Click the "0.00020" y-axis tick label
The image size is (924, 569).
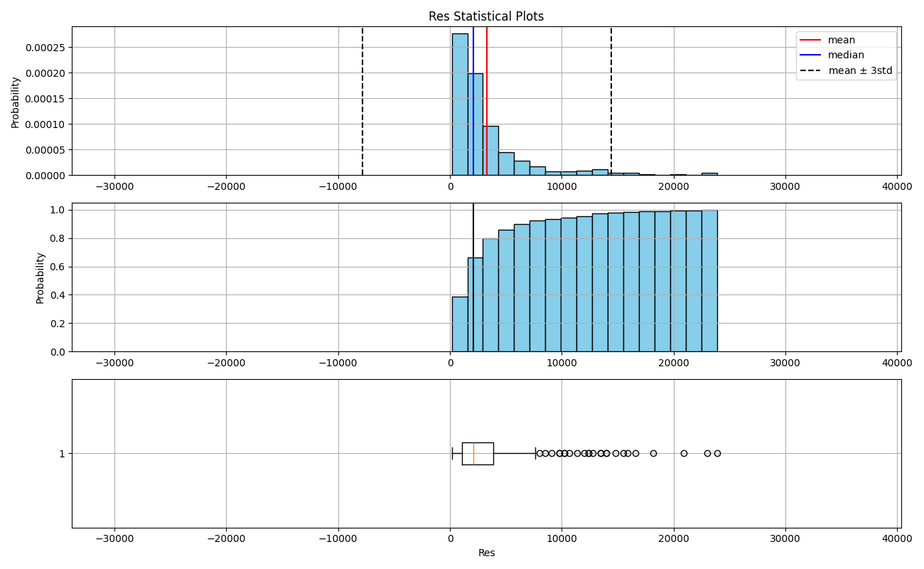45,73
